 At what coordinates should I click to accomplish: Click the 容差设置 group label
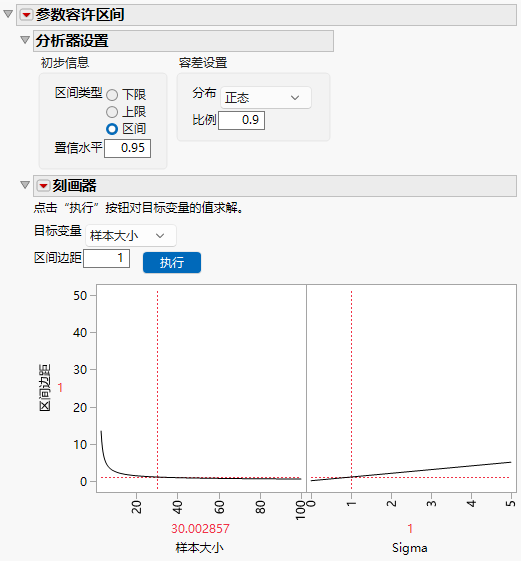203,63
